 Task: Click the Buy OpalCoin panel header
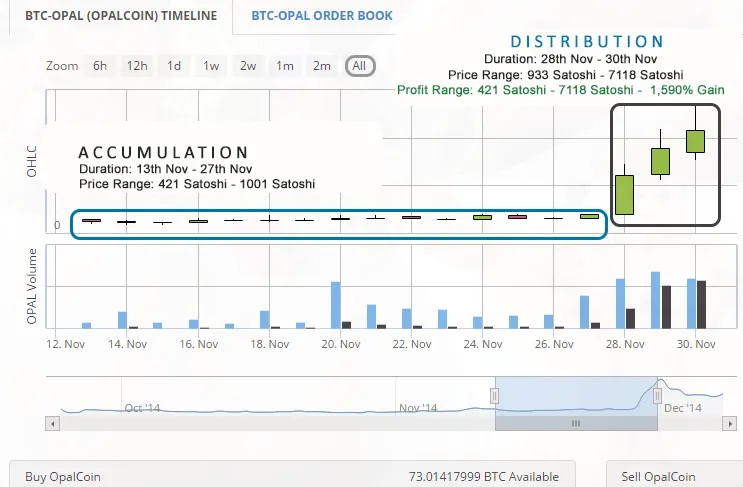292,474
